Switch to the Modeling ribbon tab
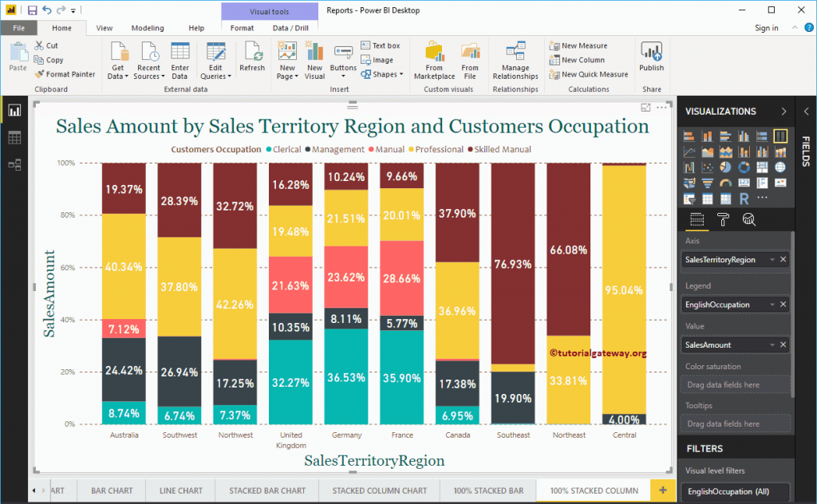This screenshot has height=504, width=817. click(147, 27)
